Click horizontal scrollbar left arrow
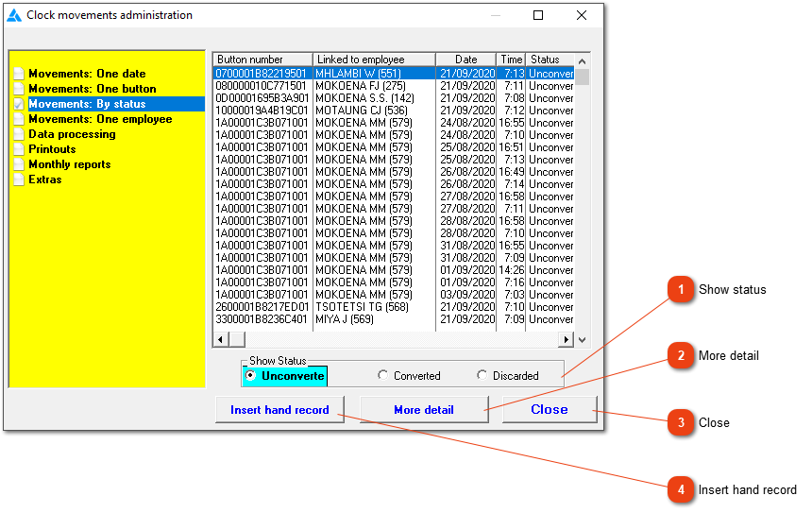The width and height of the screenshot is (812, 513). pos(221,339)
